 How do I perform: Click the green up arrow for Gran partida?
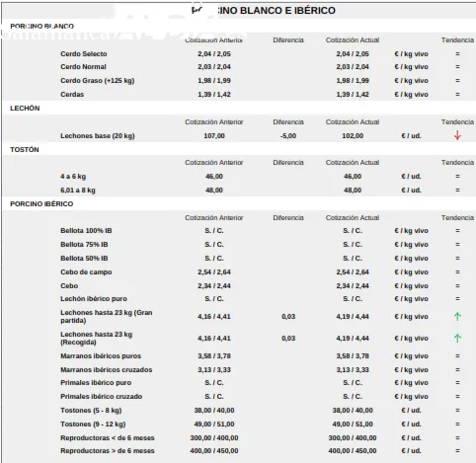click(457, 317)
